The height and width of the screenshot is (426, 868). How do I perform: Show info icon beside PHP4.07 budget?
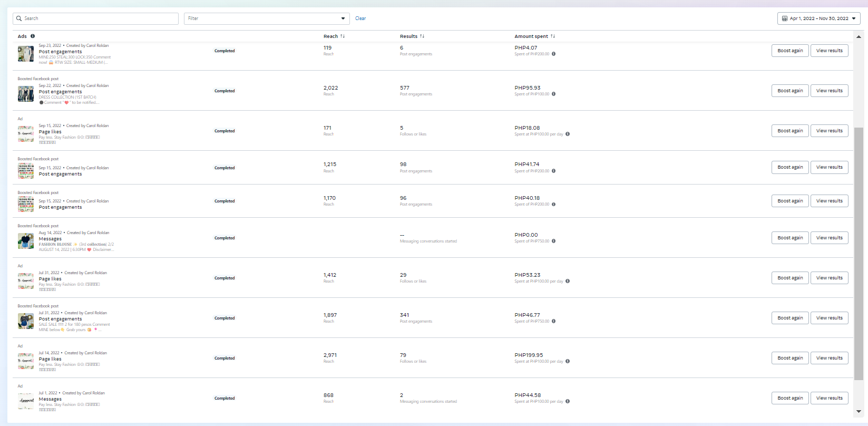pos(553,54)
